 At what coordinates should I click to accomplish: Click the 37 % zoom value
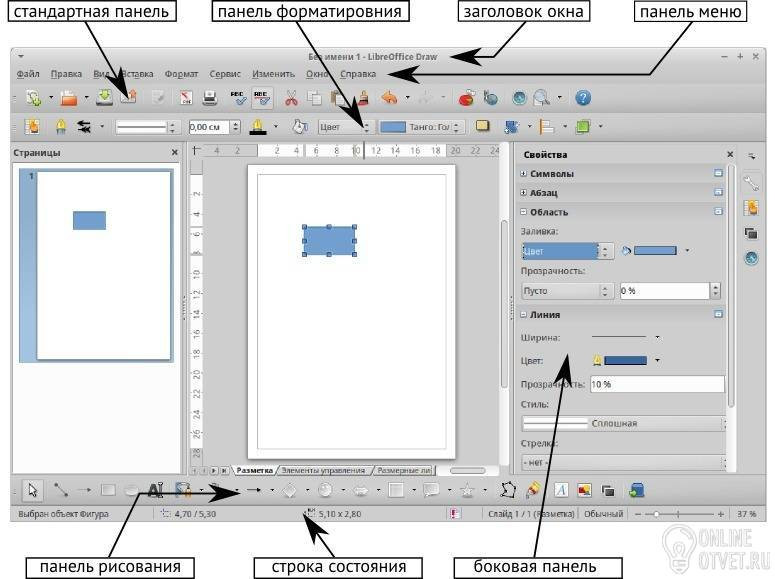coord(746,514)
